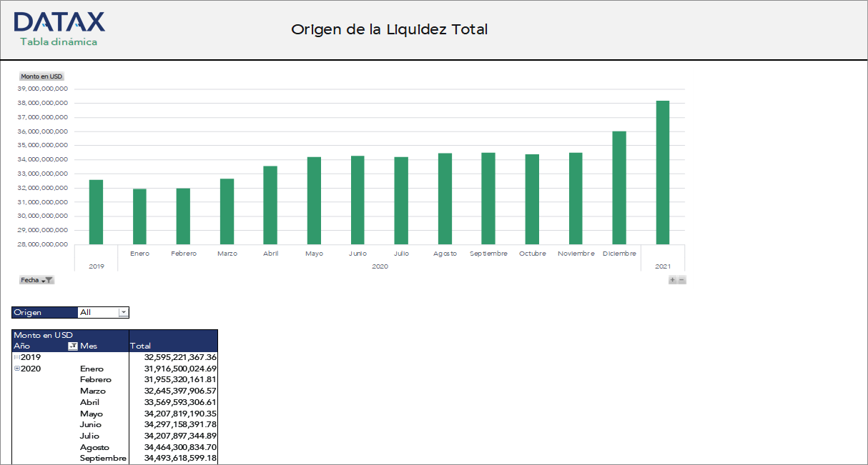
Task: Click the Fecha field filter funnel icon
Action: [x=49, y=280]
